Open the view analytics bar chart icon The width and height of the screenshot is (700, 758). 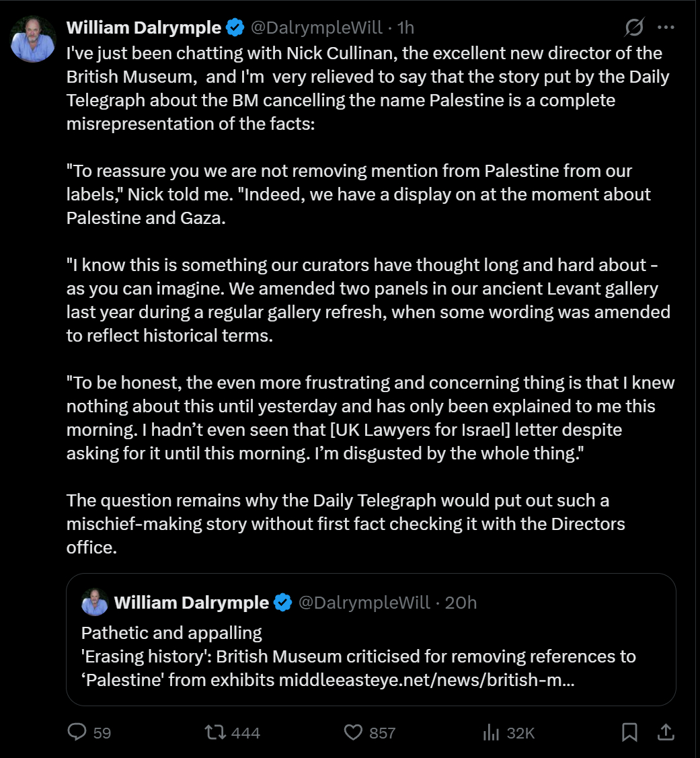pyautogui.click(x=491, y=732)
